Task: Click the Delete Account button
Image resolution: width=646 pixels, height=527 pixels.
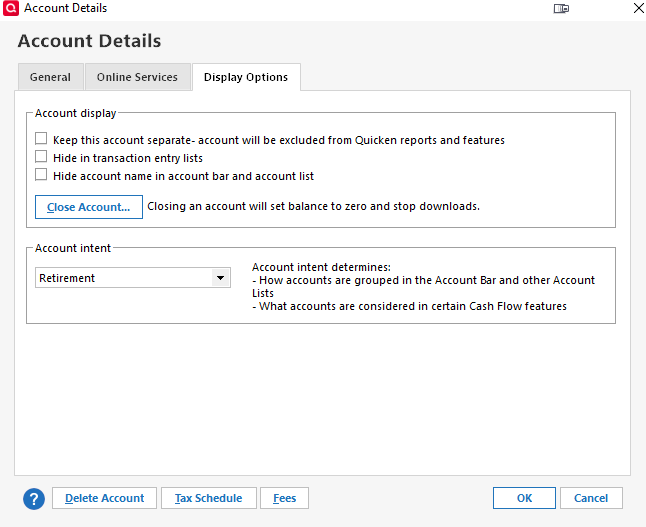Action: tap(104, 498)
